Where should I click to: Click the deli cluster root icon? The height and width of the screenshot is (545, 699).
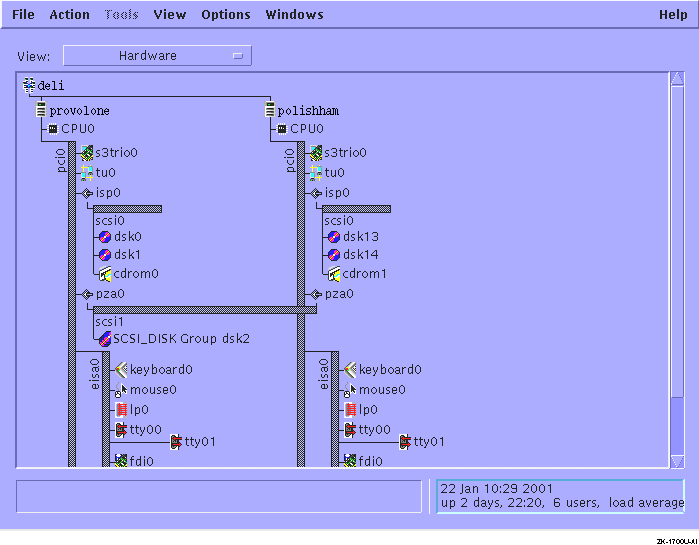(x=29, y=86)
